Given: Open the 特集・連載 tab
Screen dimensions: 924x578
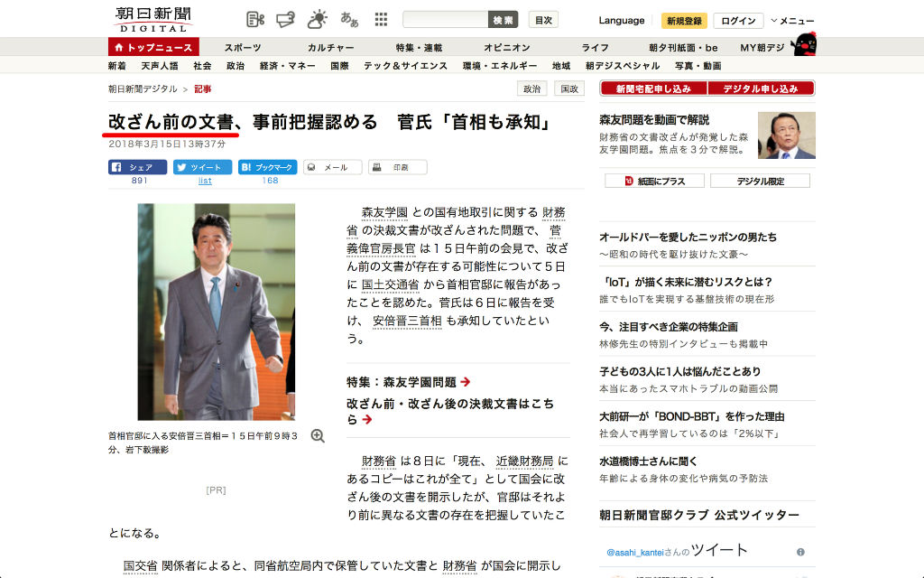Looking at the screenshot, I should 419,47.
